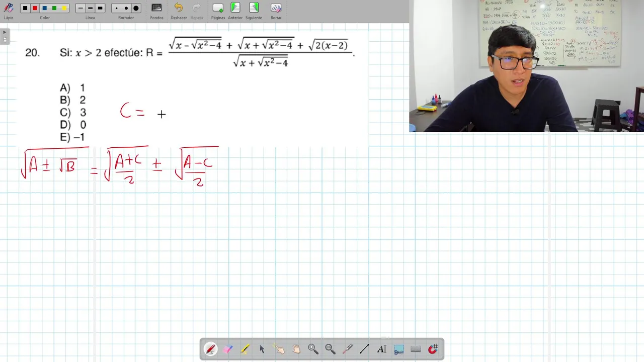Click answer option 'C) 3'
The image size is (644, 362).
72,113
